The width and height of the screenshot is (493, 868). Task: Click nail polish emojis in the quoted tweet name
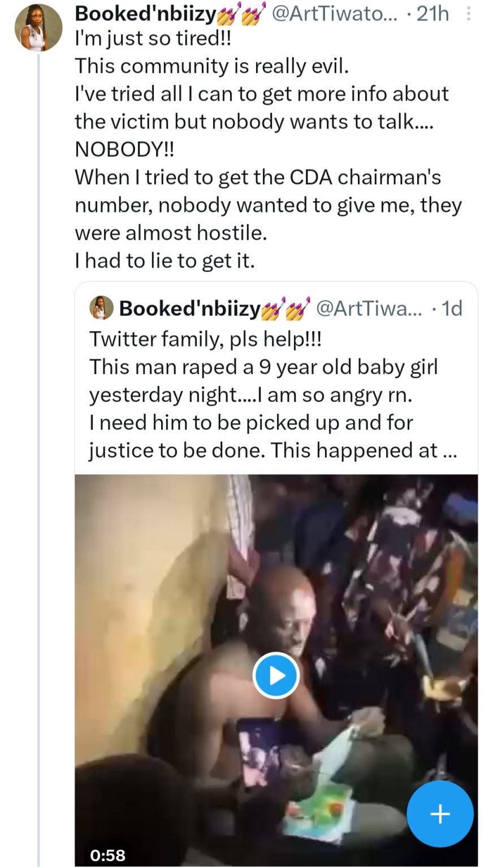coord(286,309)
